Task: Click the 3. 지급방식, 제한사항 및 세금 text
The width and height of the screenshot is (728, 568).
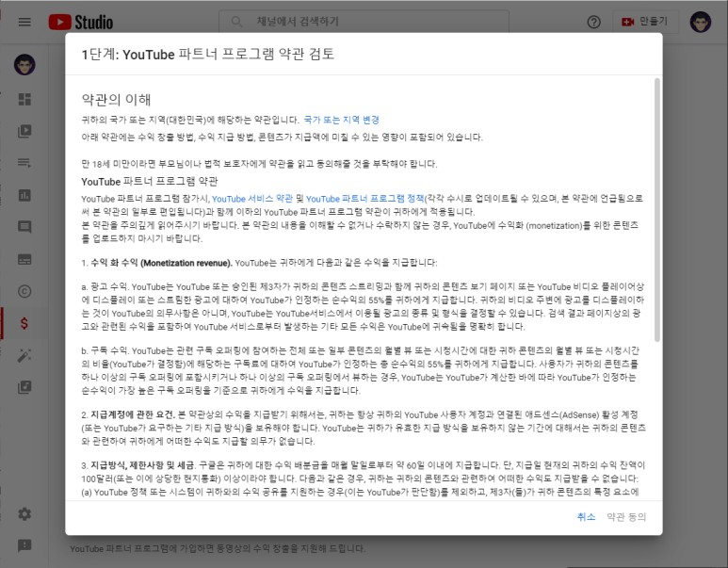Action: 138,465
